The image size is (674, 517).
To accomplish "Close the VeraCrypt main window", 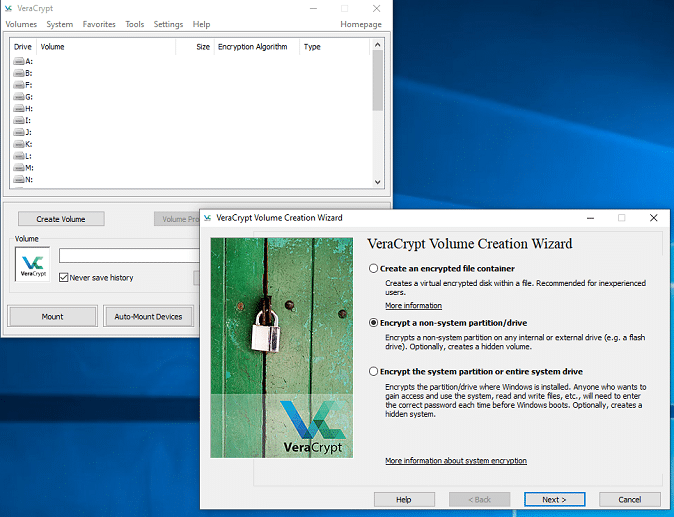I will [x=377, y=9].
